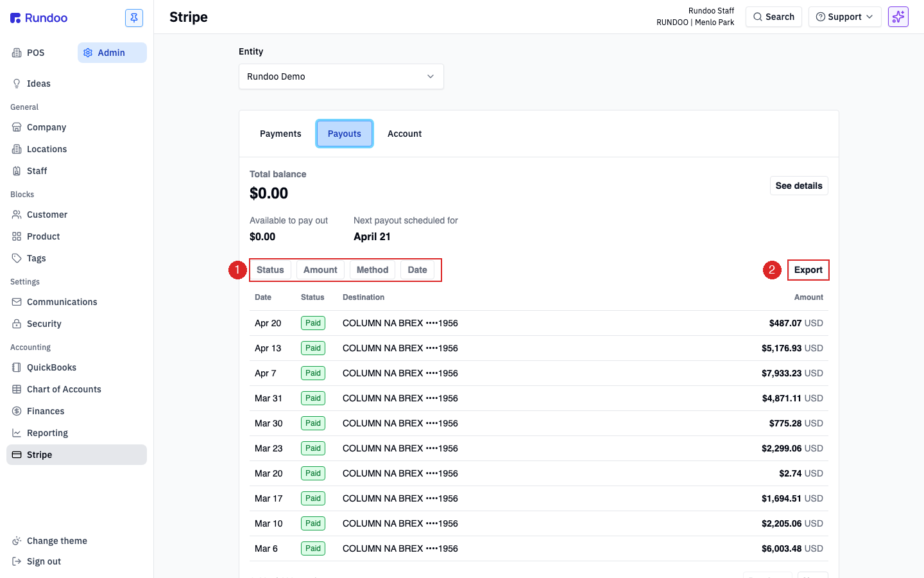
Task: Switch to the Account tab
Action: [405, 134]
